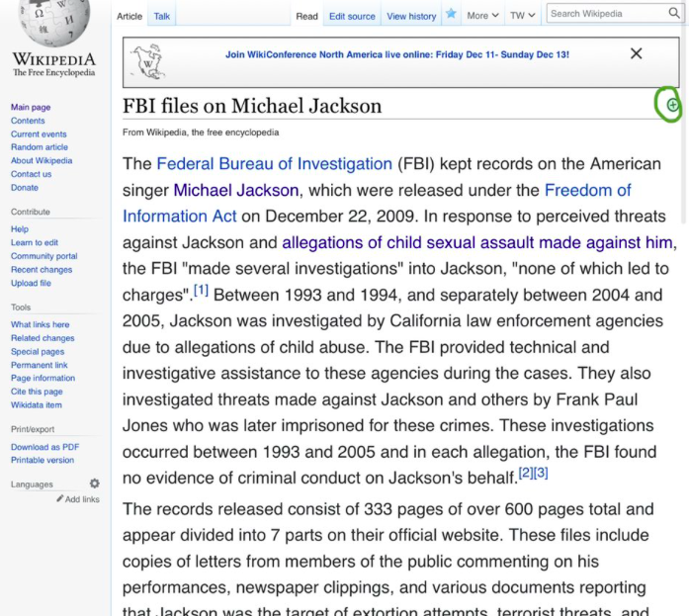Viewport: 689px width, 616px height.
Task: Jump to citation [1]
Action: tap(202, 290)
